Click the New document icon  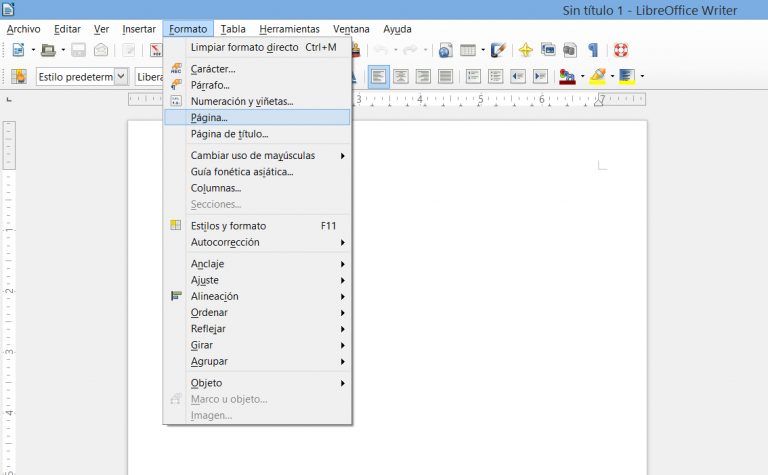pos(19,50)
